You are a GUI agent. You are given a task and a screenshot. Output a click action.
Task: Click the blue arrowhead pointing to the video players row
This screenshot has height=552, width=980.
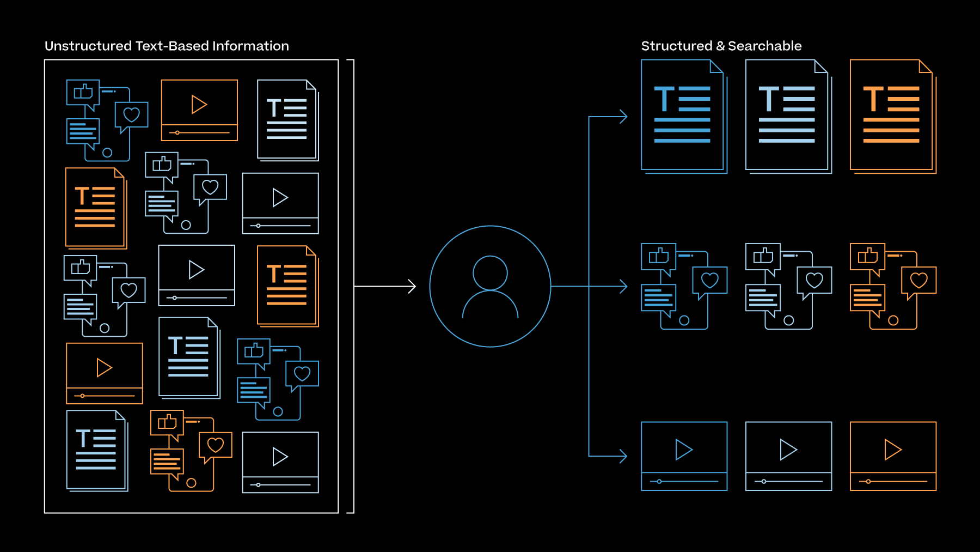pos(623,456)
